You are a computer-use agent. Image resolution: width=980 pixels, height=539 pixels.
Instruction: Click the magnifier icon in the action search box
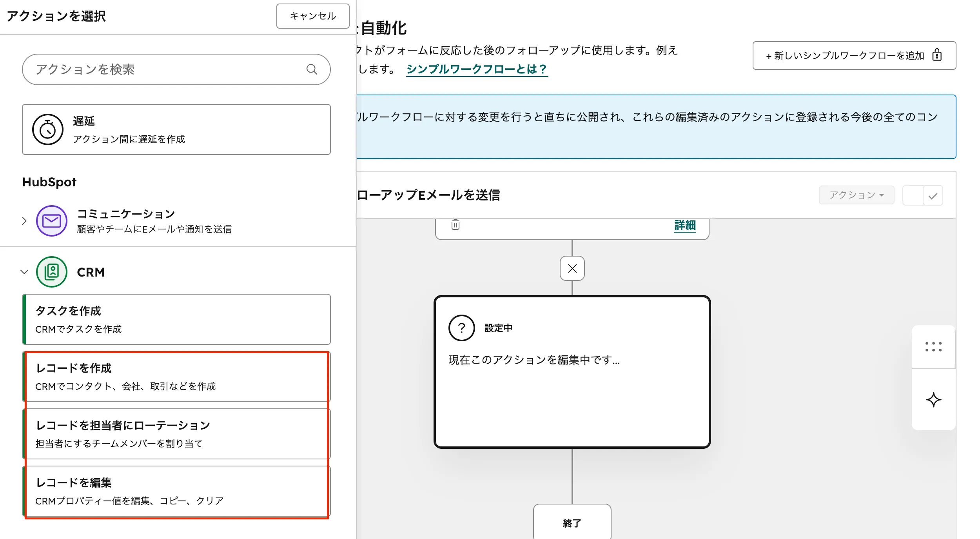312,69
